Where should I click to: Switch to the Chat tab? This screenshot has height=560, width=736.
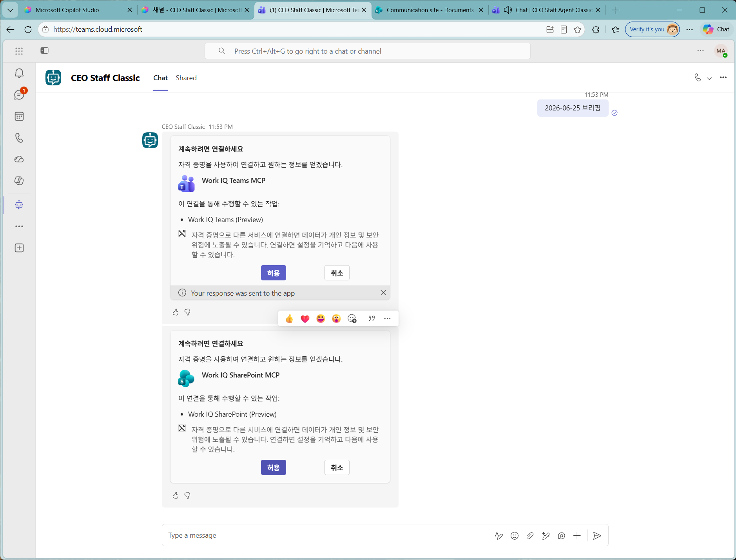click(160, 78)
